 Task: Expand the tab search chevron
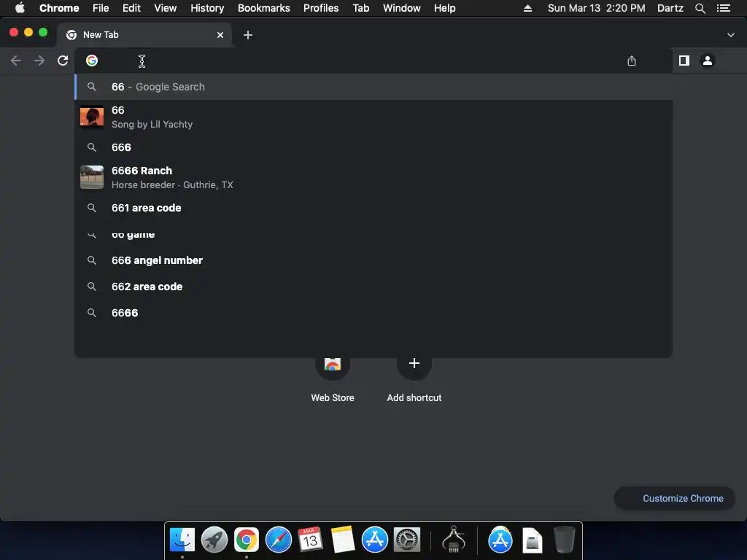point(731,35)
